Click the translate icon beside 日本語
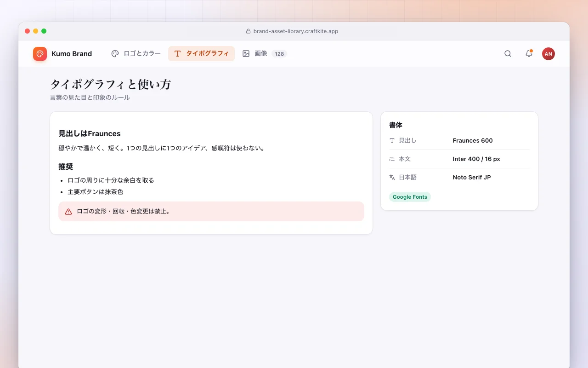The image size is (588, 368). (392, 178)
